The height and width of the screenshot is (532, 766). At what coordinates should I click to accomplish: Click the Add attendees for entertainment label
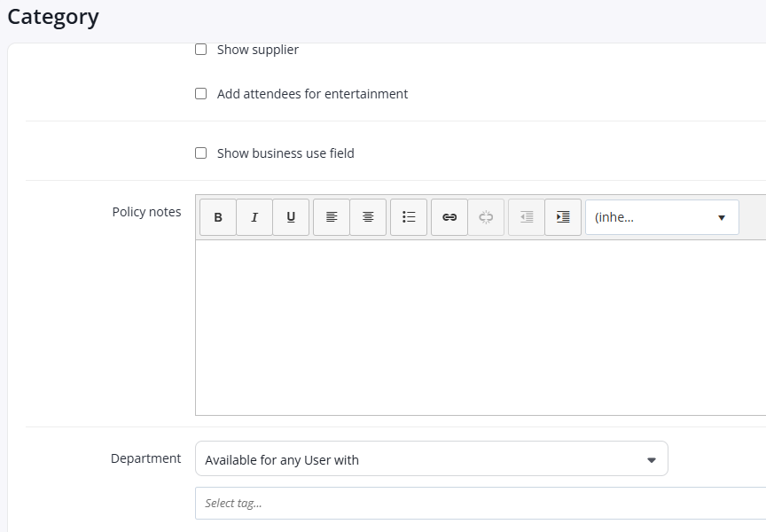pos(313,94)
